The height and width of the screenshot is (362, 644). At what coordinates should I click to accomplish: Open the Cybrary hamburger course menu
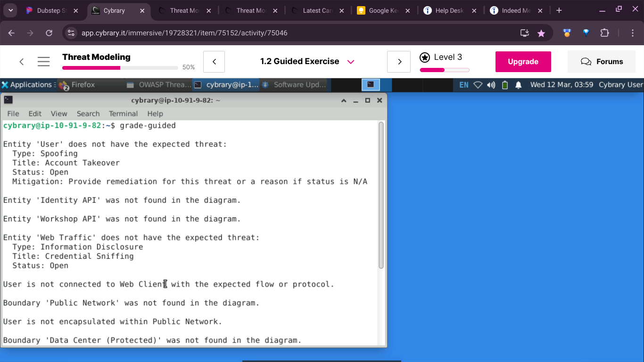pyautogui.click(x=44, y=62)
